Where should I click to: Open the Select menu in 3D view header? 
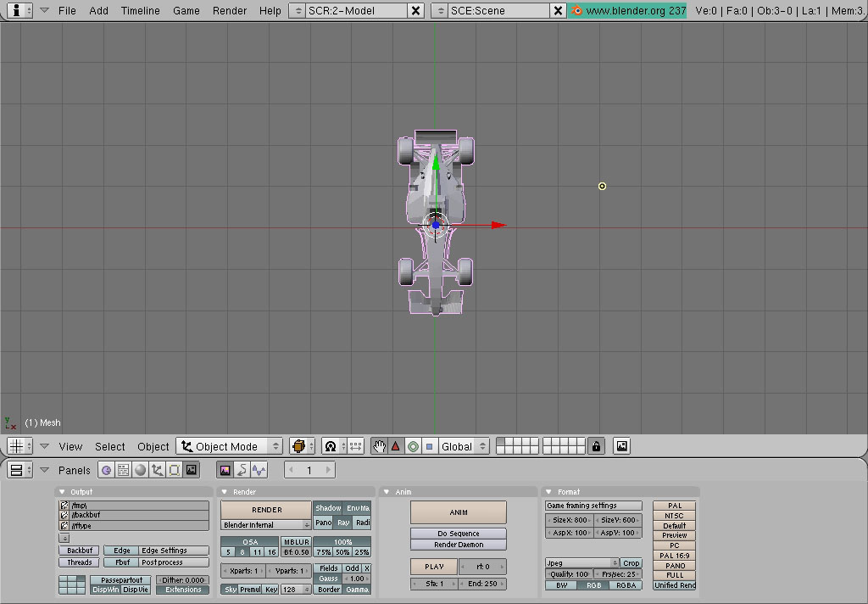109,446
